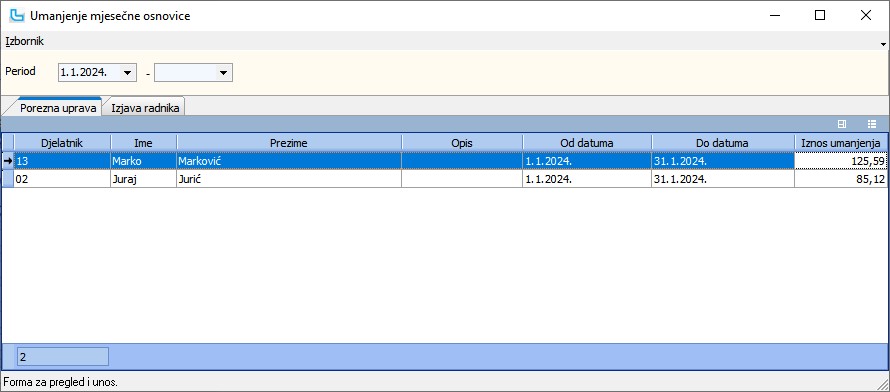Image resolution: width=890 pixels, height=392 pixels.
Task: Select the Jurić surname cell
Action: (289, 179)
